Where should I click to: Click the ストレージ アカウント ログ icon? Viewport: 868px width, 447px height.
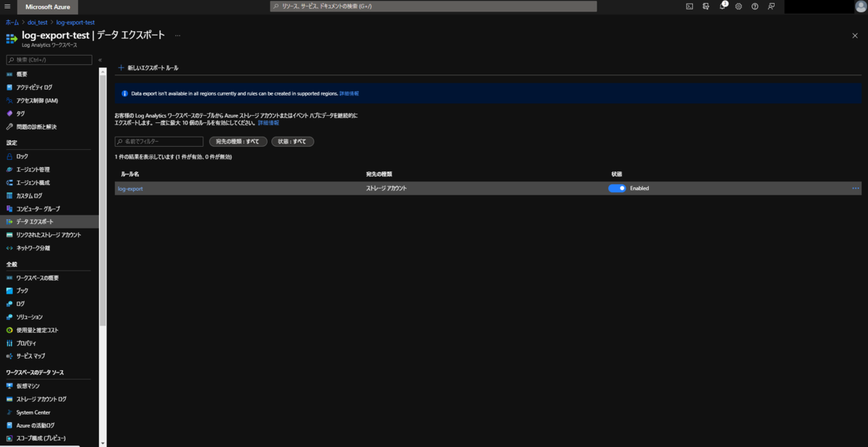pyautogui.click(x=9, y=399)
